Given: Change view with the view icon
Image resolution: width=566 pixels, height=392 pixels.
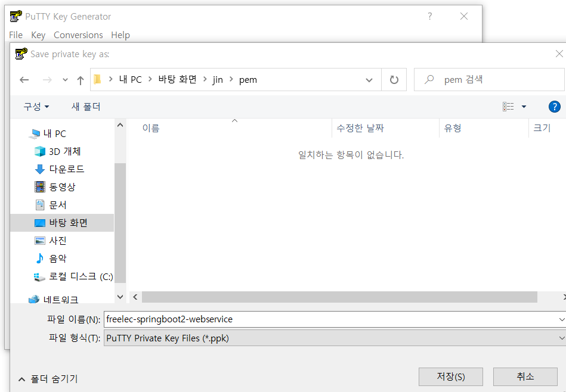Looking at the screenshot, I should pos(508,107).
